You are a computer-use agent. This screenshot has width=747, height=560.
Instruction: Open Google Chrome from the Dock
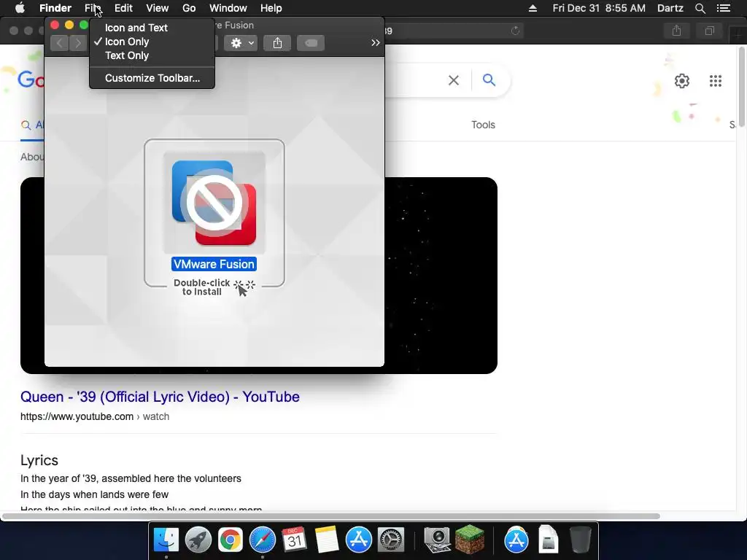point(230,540)
